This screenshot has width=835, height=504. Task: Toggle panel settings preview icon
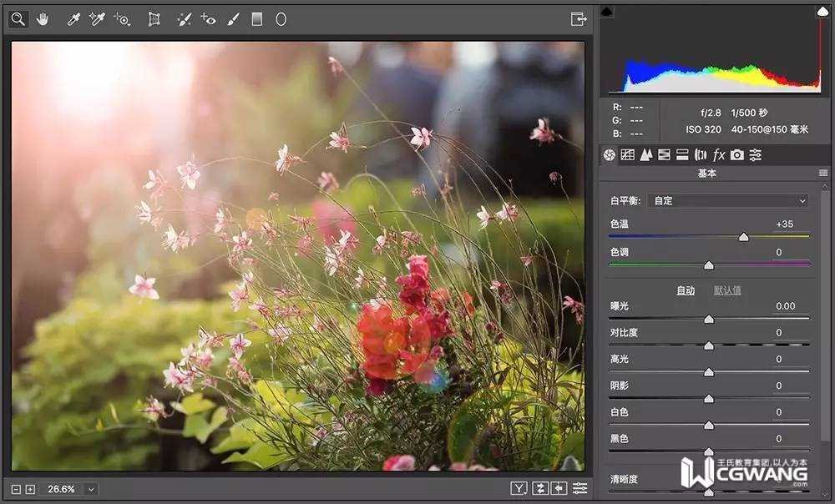[x=580, y=489]
